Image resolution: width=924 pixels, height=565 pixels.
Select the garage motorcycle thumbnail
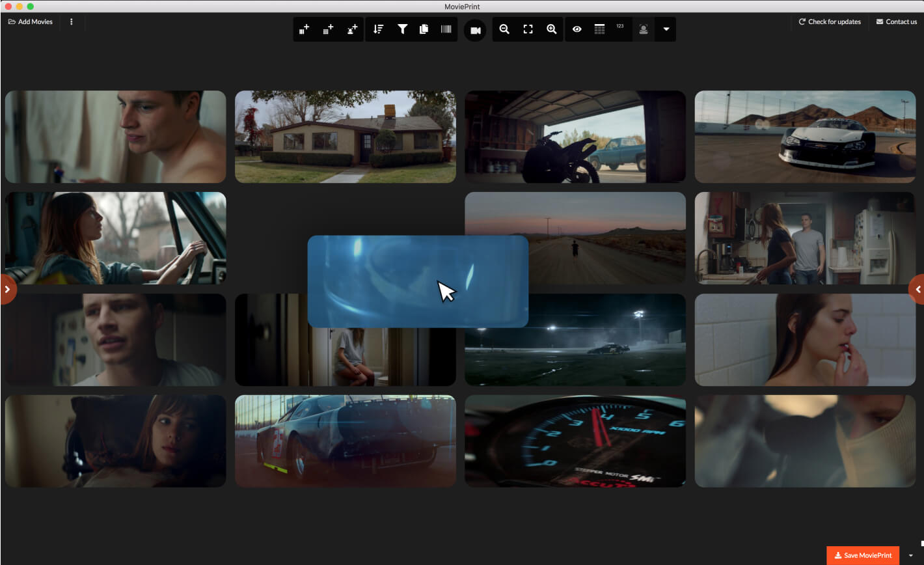[575, 137]
